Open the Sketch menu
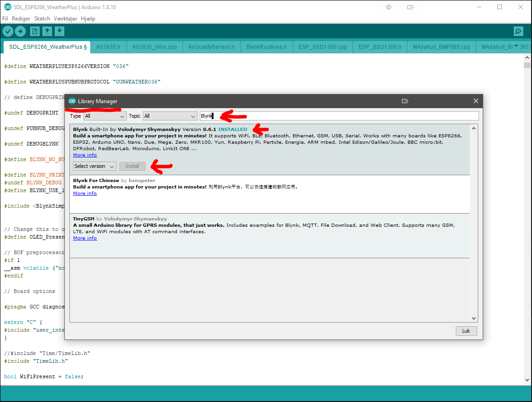Screen dimensions: 532x402 [42, 19]
